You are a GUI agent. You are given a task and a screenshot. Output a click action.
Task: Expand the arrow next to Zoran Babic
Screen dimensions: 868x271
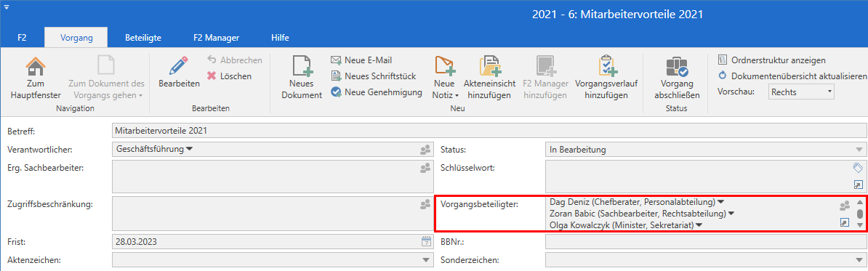[x=731, y=213]
